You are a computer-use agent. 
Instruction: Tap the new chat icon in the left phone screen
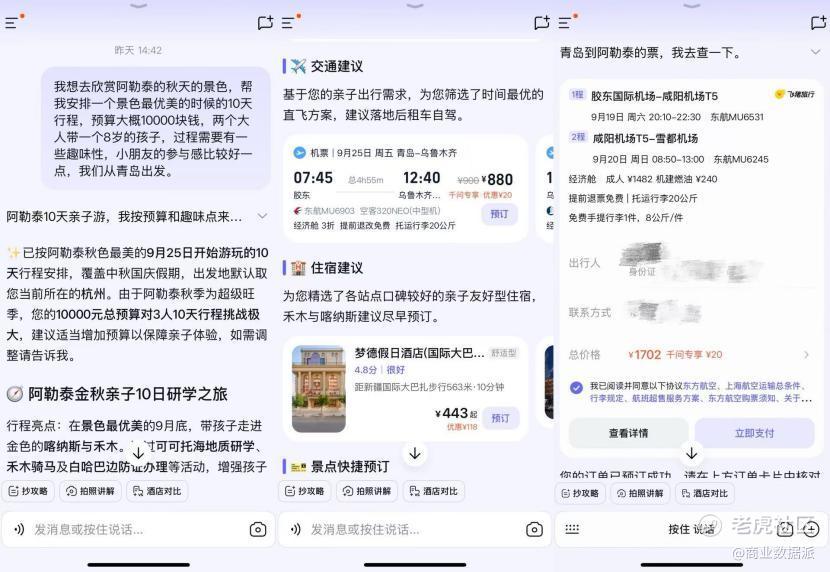click(x=265, y=22)
